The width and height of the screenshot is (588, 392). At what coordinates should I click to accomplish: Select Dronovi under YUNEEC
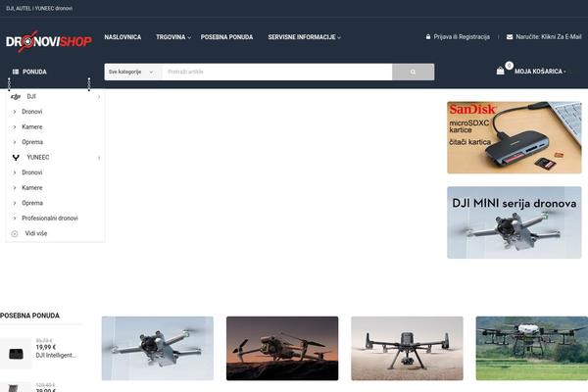(x=32, y=172)
